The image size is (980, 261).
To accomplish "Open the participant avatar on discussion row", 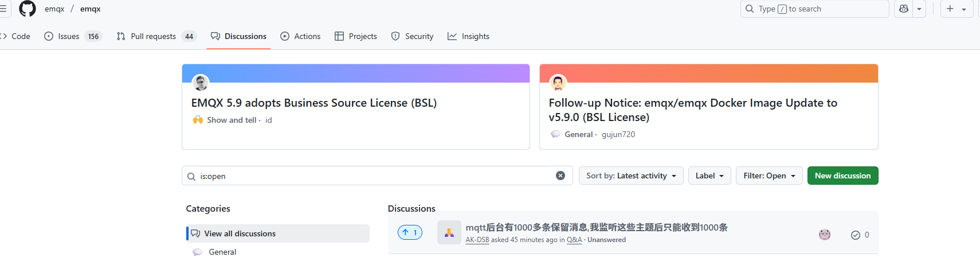I will 825,234.
